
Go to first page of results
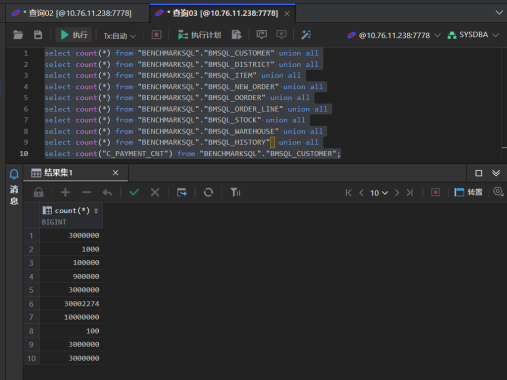tap(348, 193)
